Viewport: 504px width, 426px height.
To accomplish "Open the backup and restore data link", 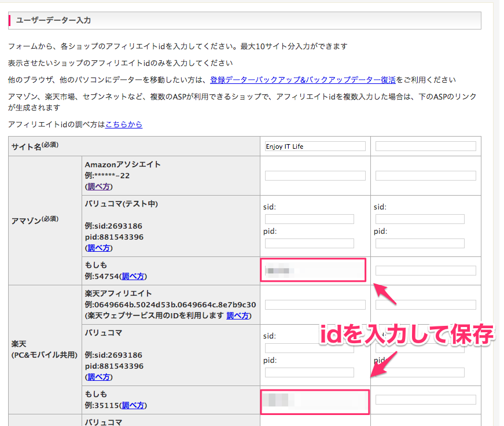I will click(x=303, y=80).
